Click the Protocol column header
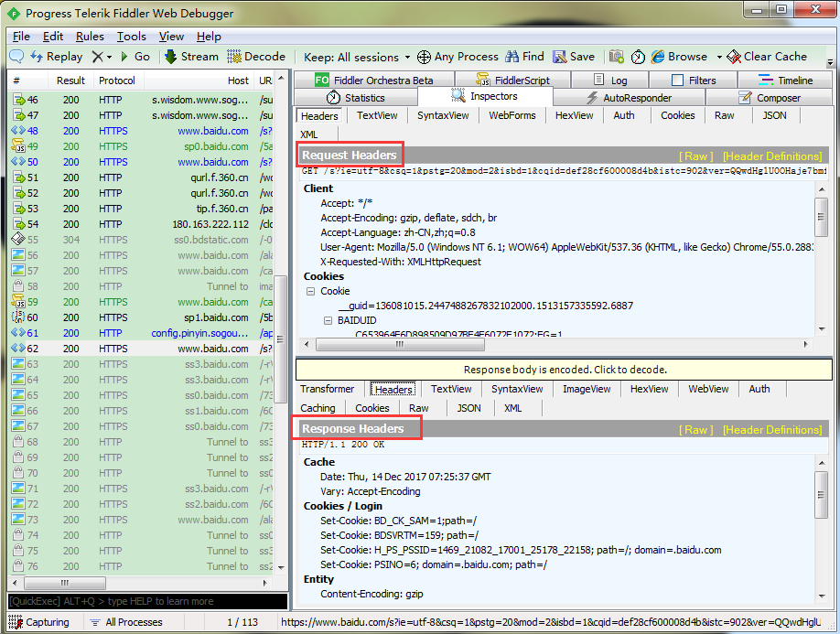The width and height of the screenshot is (840, 634). [117, 81]
